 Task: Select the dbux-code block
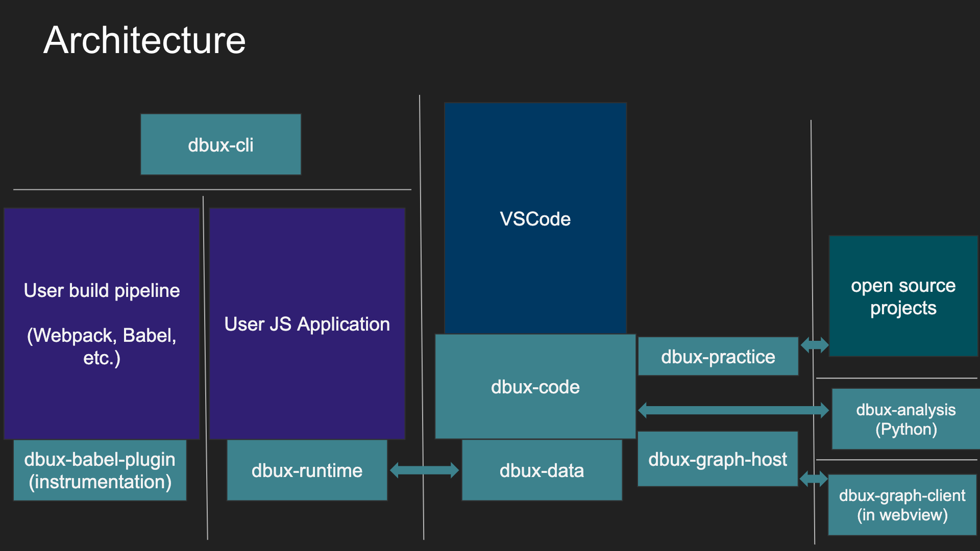[535, 387]
